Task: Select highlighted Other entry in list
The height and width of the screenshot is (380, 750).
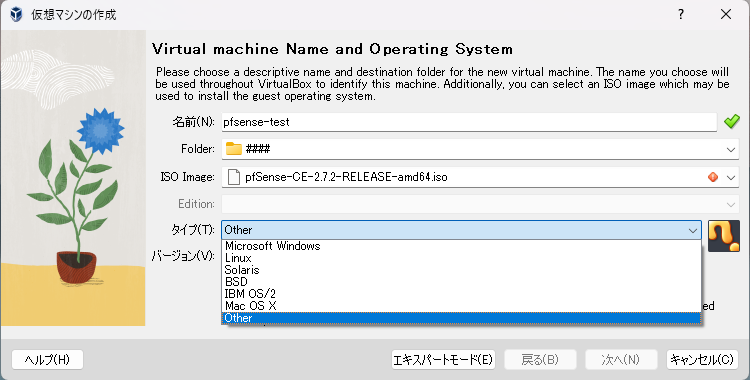Action: tap(461, 318)
